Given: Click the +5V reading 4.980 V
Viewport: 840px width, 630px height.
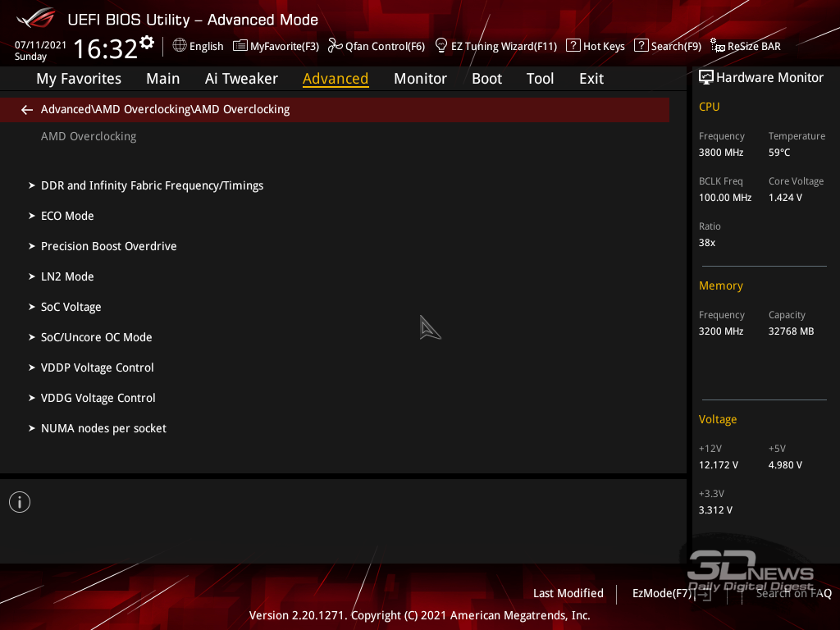Looking at the screenshot, I should 785,464.
